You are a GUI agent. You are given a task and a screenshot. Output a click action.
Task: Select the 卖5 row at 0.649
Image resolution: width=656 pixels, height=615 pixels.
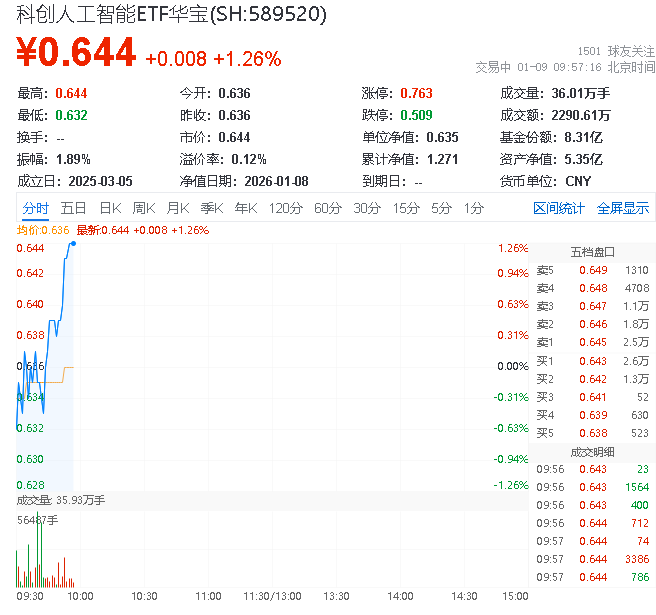(x=592, y=270)
